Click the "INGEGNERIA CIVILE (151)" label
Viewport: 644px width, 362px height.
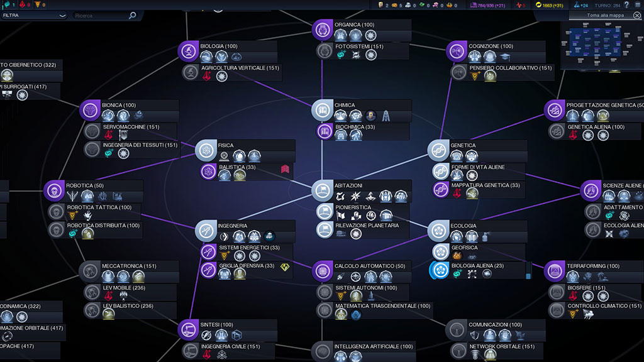(x=230, y=346)
